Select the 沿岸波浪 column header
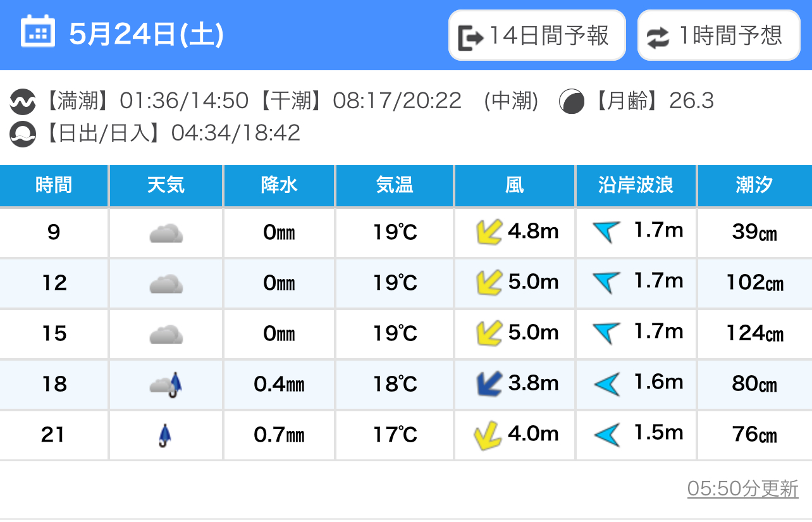The width and height of the screenshot is (812, 522). point(636,185)
